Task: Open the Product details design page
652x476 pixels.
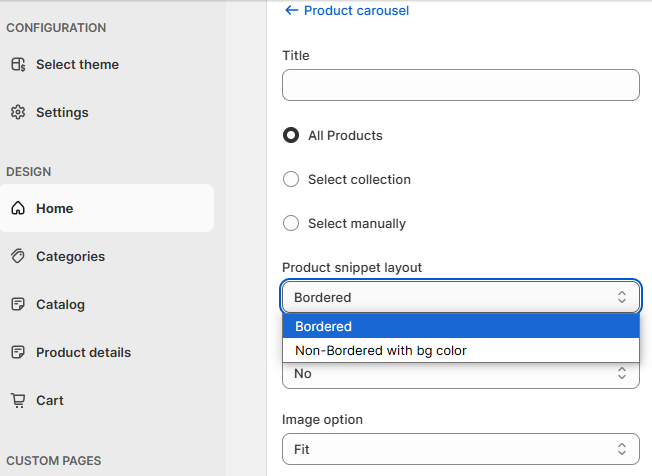Action: (x=84, y=352)
